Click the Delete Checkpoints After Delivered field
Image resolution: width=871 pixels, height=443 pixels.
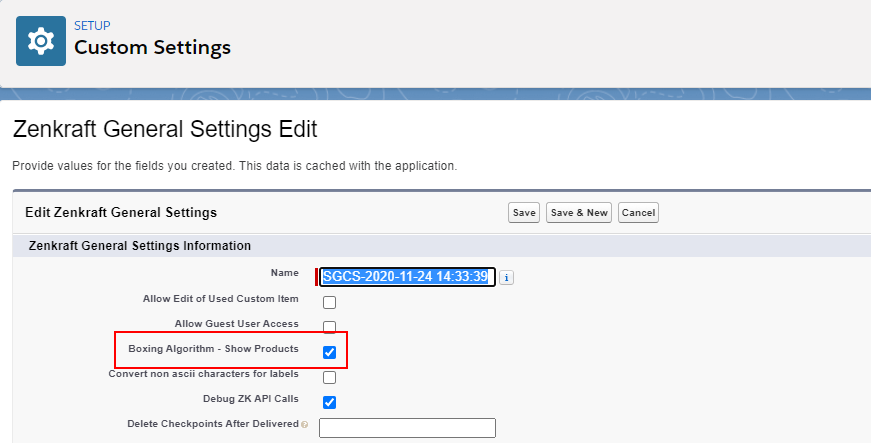tap(407, 428)
